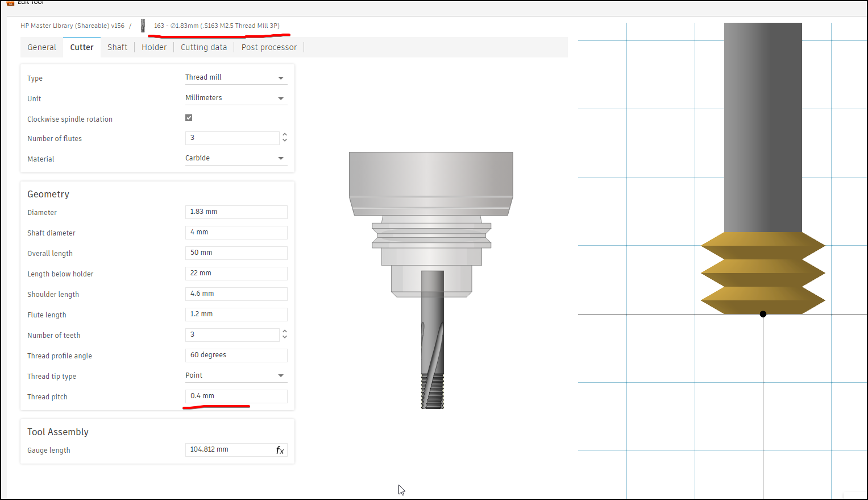Click the tool thumbnail icon in breadcrumb
Screen dimensions: 868x500
[142, 25]
